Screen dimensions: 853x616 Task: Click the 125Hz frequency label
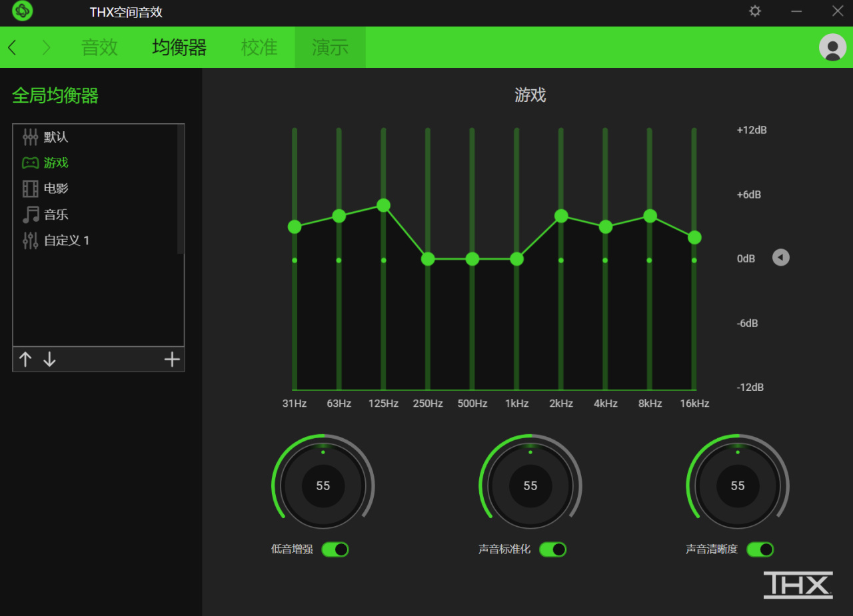[383, 404]
